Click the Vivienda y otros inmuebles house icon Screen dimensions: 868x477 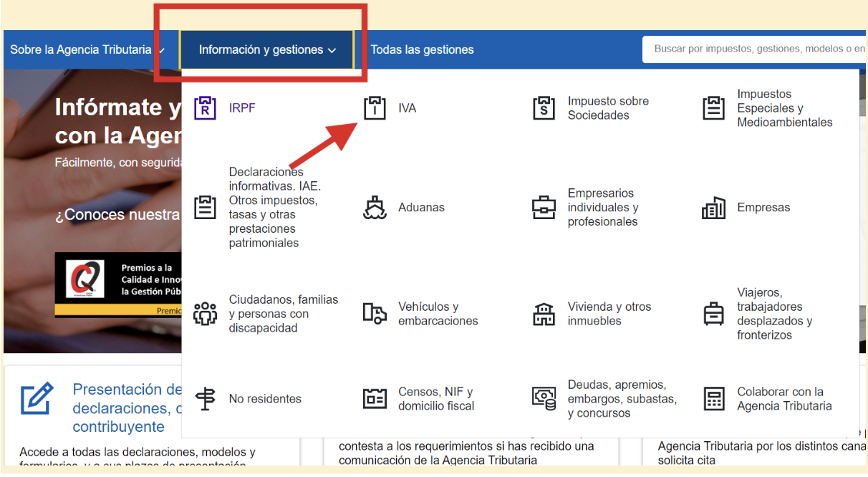click(x=544, y=314)
